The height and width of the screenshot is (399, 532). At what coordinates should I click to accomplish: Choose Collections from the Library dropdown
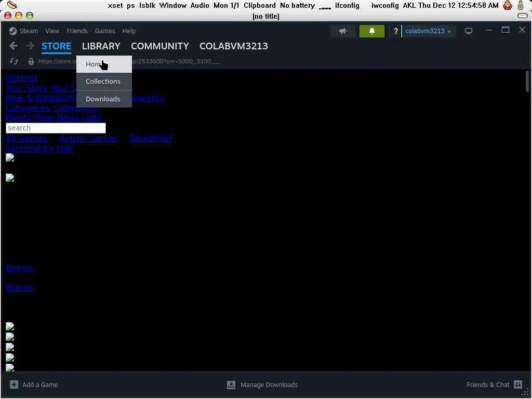click(x=104, y=82)
